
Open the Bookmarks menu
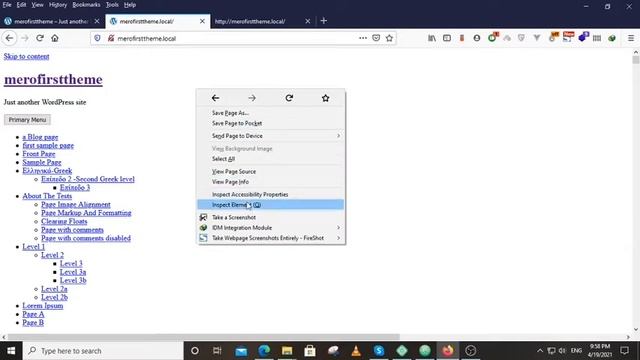86,5
